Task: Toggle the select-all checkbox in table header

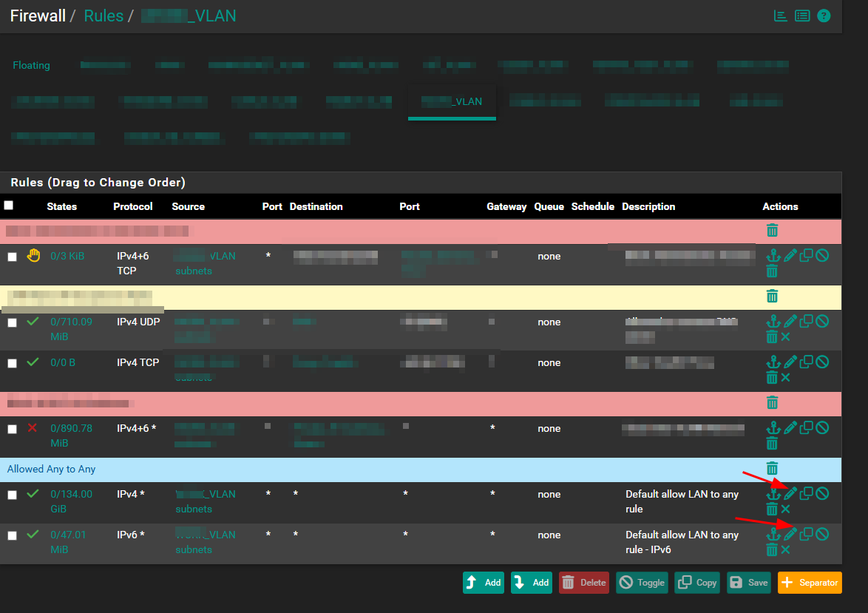Action: (x=9, y=206)
